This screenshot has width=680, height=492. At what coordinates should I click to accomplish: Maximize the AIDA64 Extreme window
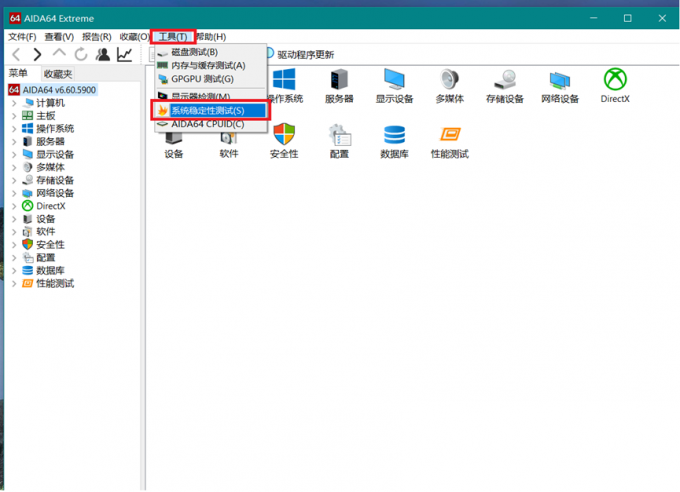[x=628, y=18]
